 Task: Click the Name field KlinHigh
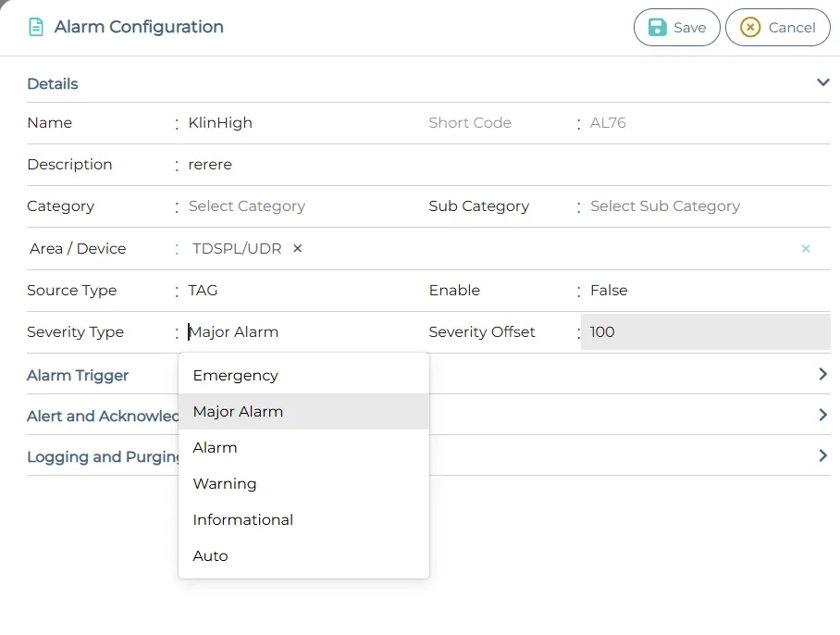pyautogui.click(x=220, y=123)
